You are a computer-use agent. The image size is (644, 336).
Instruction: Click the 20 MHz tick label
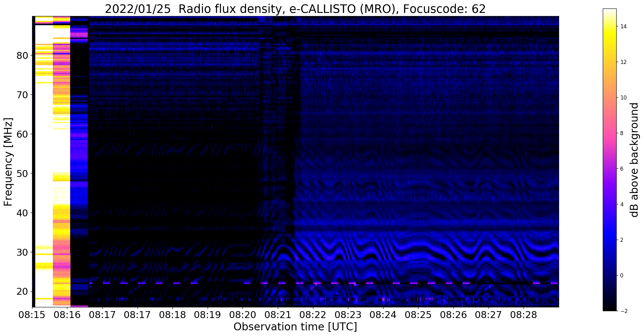tap(22, 292)
